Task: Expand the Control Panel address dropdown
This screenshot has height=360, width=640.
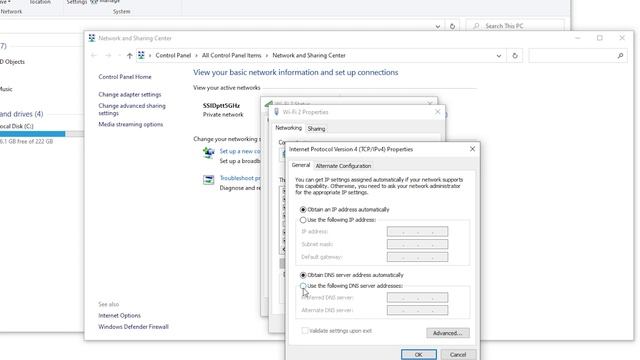Action: click(x=499, y=56)
